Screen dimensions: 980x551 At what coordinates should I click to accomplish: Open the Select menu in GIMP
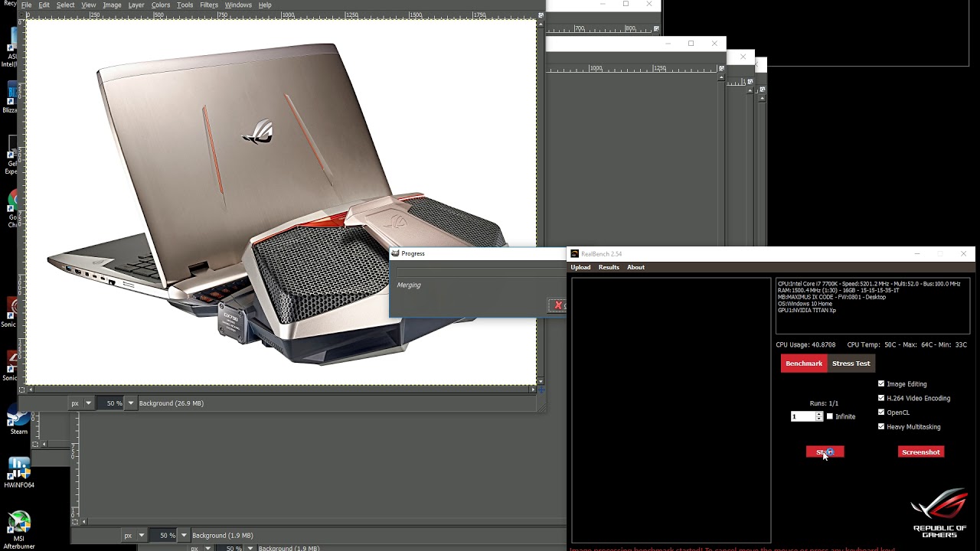pyautogui.click(x=65, y=5)
